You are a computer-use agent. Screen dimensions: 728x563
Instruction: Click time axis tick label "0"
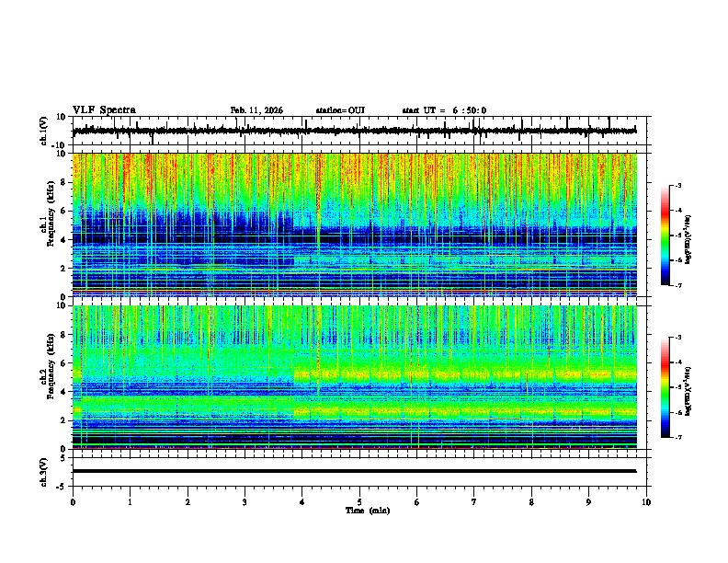point(73,502)
